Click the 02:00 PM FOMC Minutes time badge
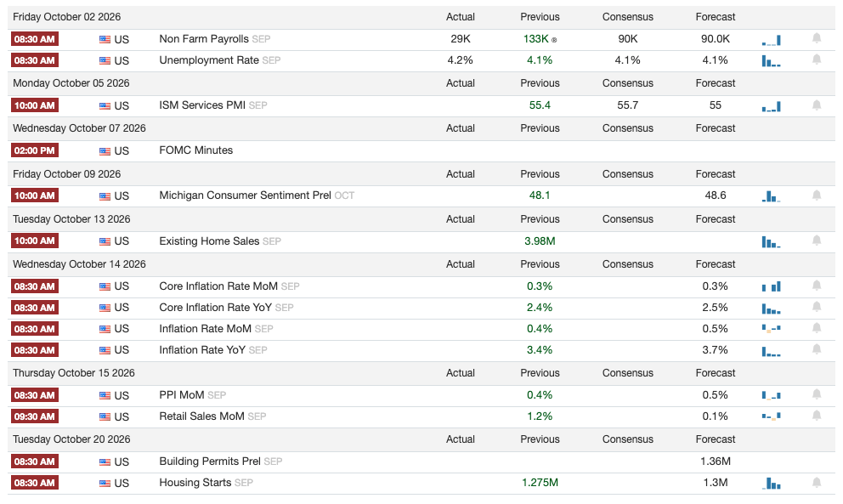The image size is (843, 504). (x=34, y=150)
